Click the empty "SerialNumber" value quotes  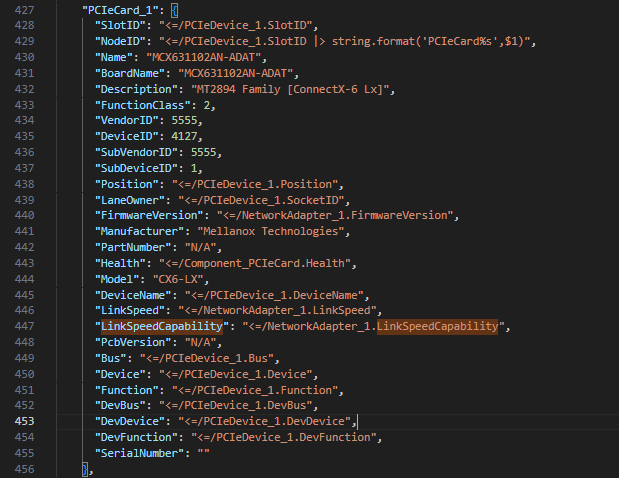click(x=203, y=454)
